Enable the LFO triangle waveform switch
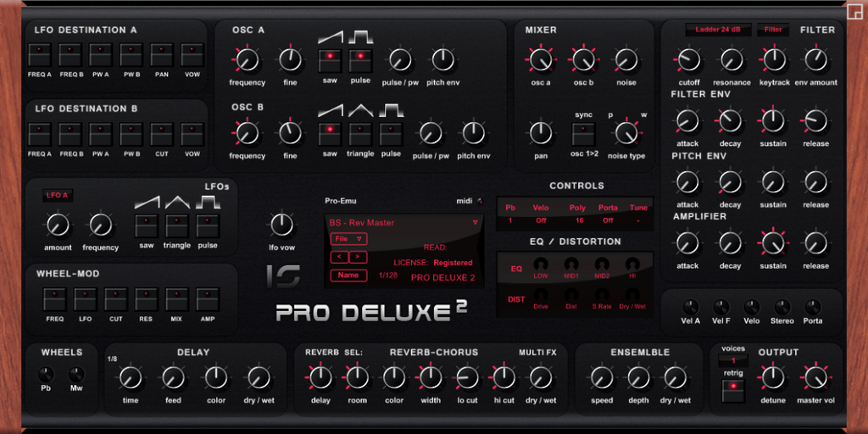This screenshot has height=434, width=868. click(177, 225)
